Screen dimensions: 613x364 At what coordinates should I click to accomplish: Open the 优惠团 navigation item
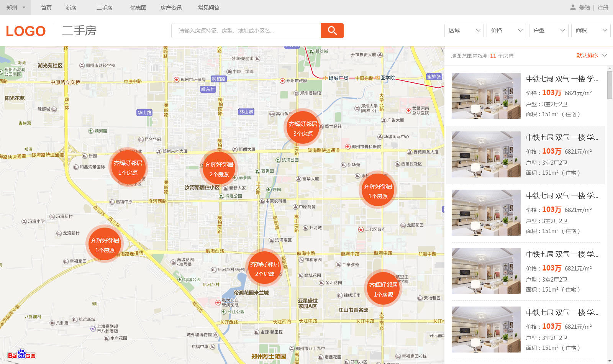(138, 8)
